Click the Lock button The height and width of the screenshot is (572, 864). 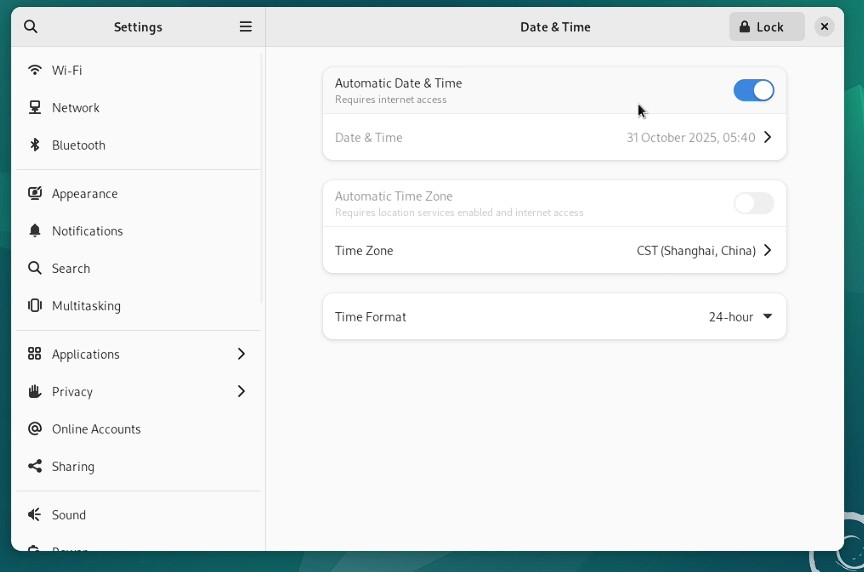pos(766,27)
